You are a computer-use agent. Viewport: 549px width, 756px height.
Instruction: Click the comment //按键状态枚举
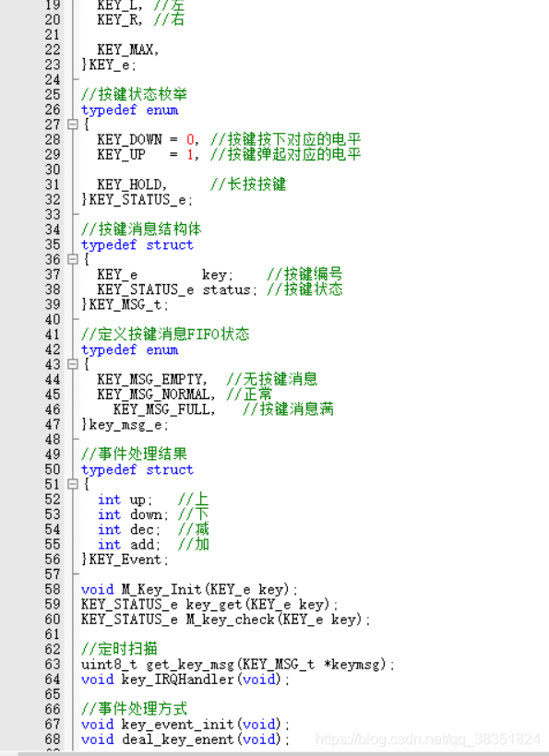pyautogui.click(x=134, y=94)
